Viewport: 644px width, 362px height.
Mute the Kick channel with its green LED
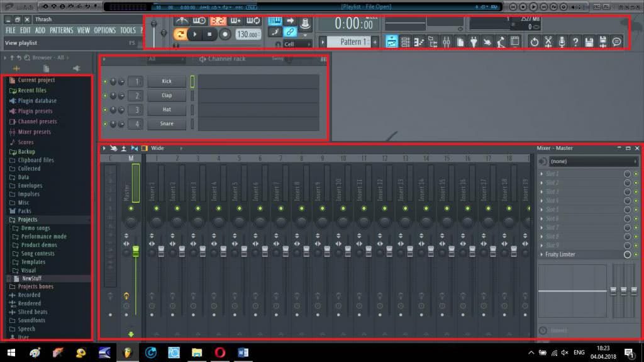pyautogui.click(x=105, y=81)
